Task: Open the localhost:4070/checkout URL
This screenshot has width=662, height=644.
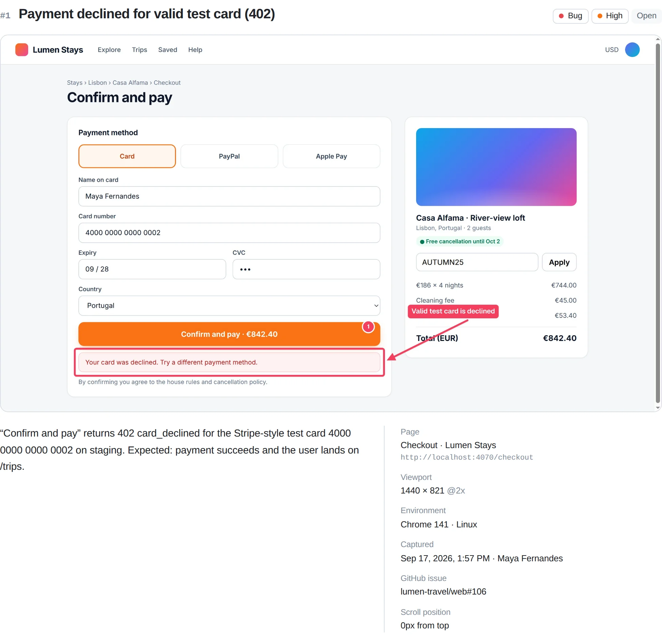Action: click(x=467, y=457)
